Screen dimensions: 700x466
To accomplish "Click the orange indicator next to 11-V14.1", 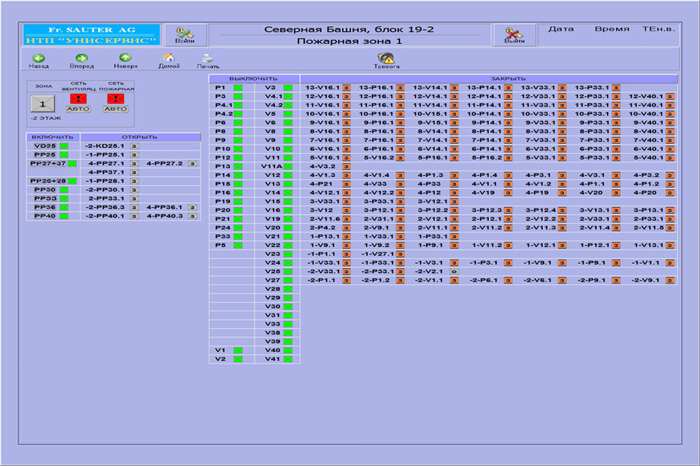I will pos(454,105).
